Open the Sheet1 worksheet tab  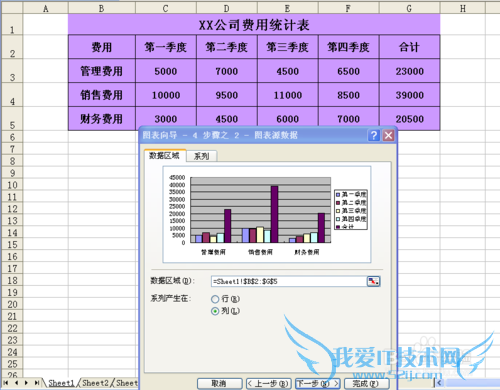(x=61, y=383)
